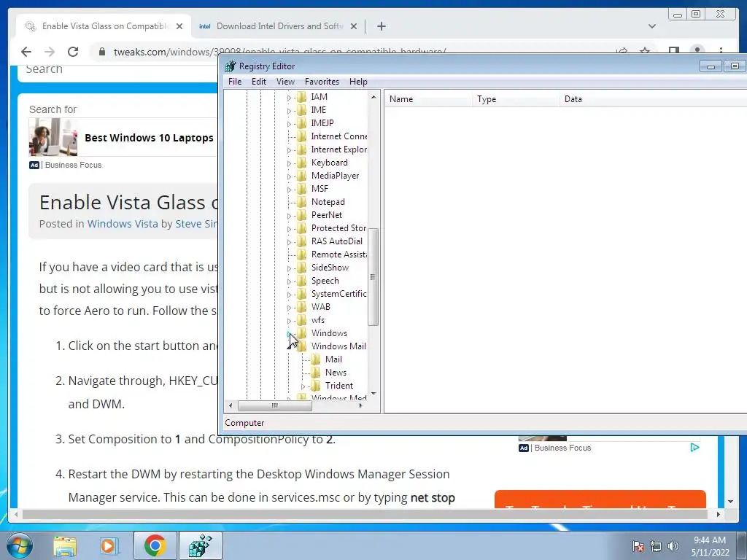Click the volume speaker tray icon

coord(673,546)
